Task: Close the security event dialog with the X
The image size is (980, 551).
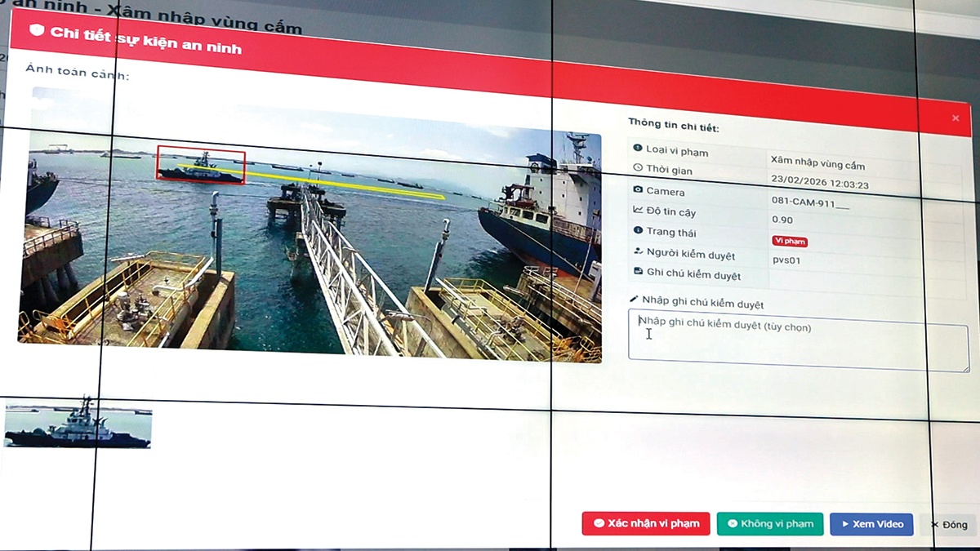Action: 955,118
